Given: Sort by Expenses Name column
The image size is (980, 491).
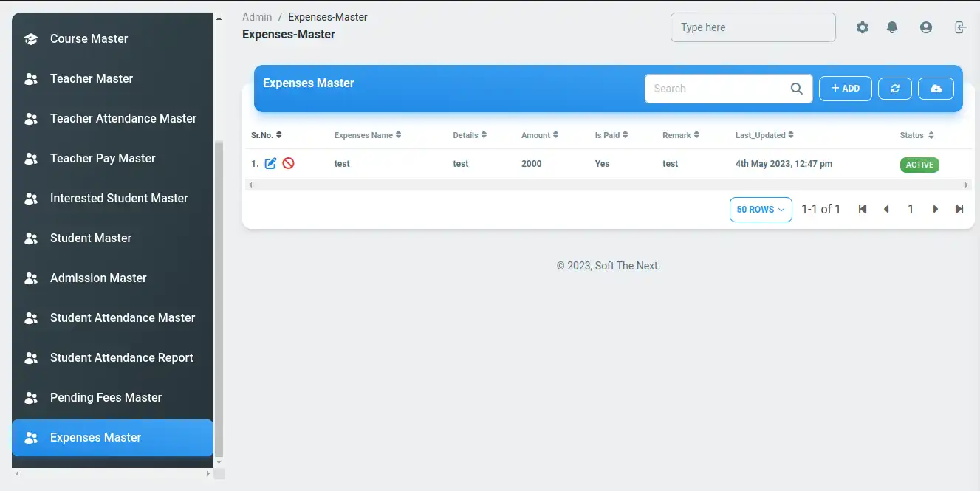Looking at the screenshot, I should coord(367,135).
